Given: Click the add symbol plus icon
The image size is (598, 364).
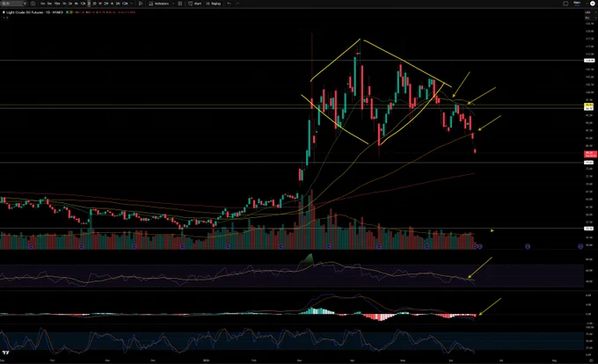Looking at the screenshot, I should (x=26, y=4).
